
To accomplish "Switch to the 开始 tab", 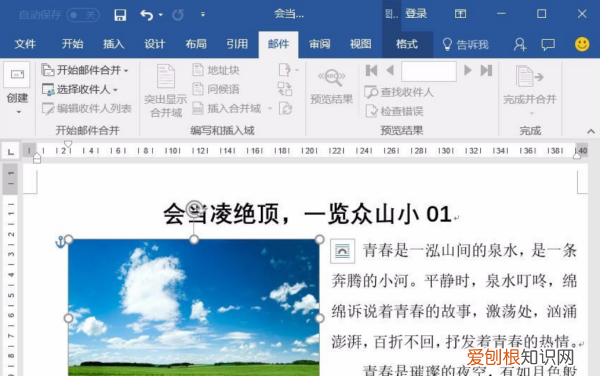I will (72, 44).
